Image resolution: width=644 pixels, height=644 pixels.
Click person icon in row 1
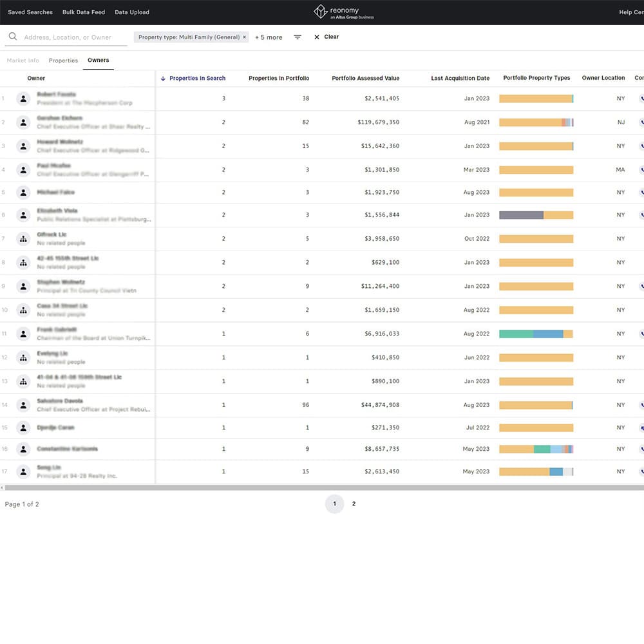tap(23, 99)
